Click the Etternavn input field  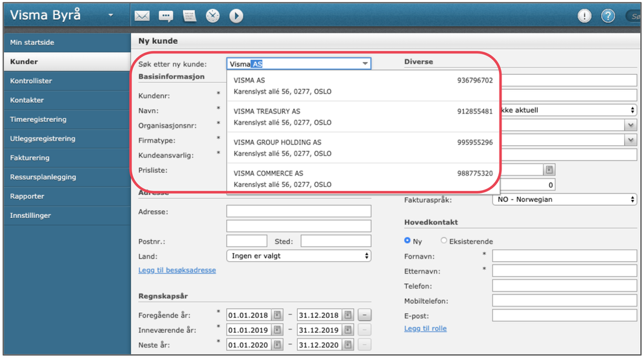coord(565,270)
